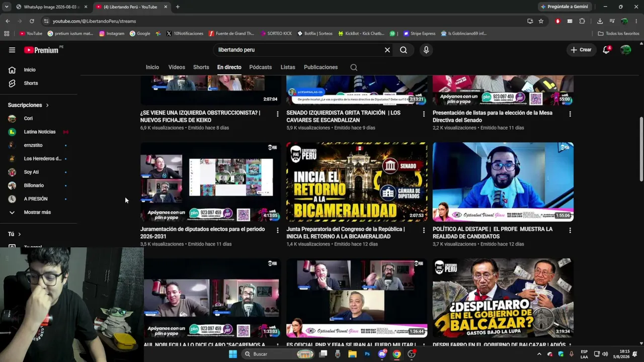This screenshot has width=644, height=362.
Task: Open Discord from the taskbar
Action: [382, 354]
